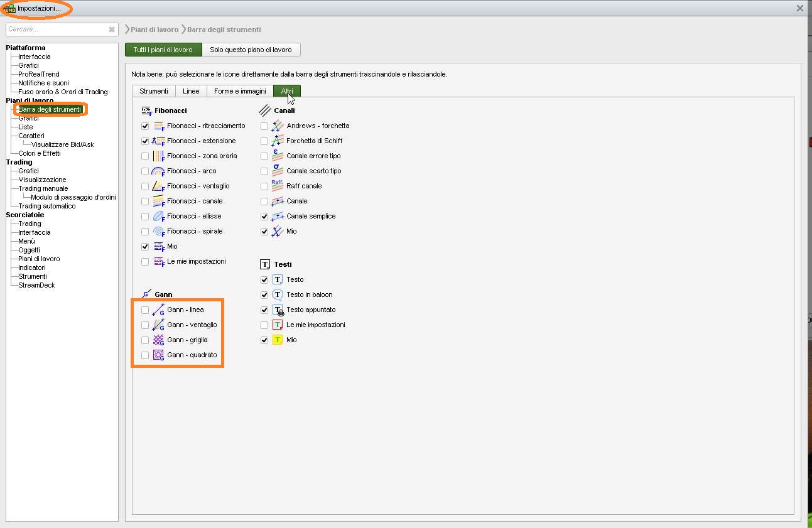Select Visualizzare Bid/Ask tree item
This screenshot has height=528, width=812.
click(x=62, y=144)
